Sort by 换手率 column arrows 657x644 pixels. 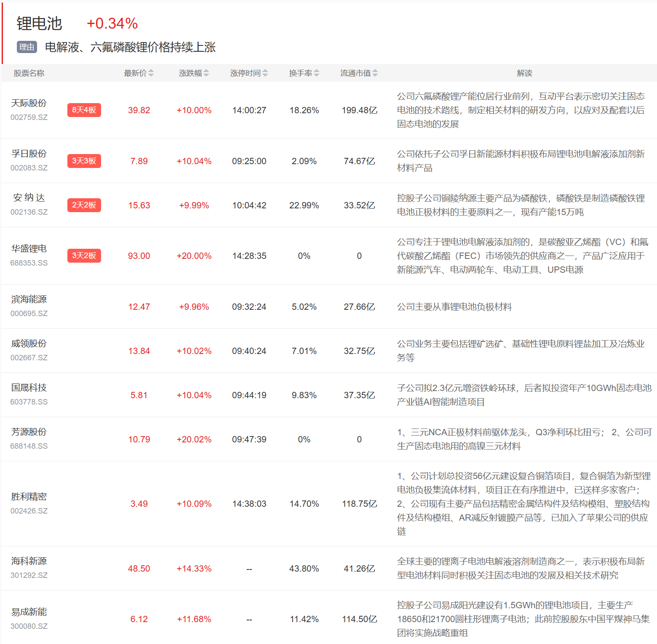pos(316,73)
